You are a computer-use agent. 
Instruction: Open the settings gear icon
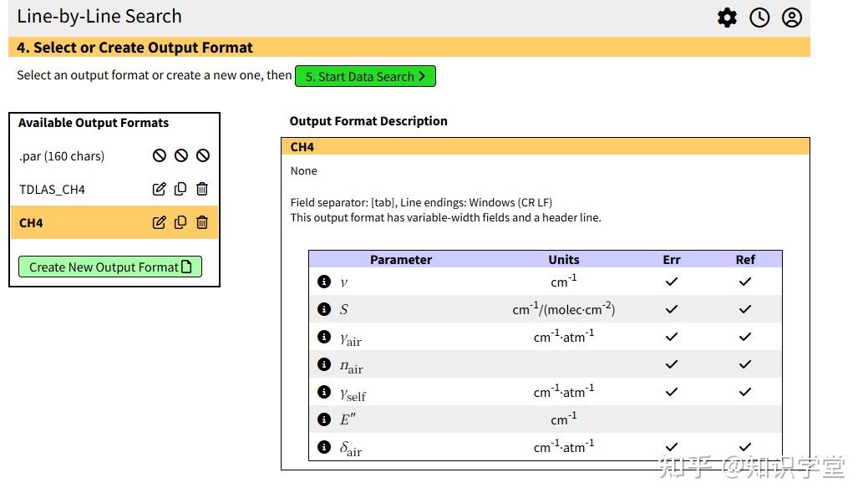tap(728, 18)
